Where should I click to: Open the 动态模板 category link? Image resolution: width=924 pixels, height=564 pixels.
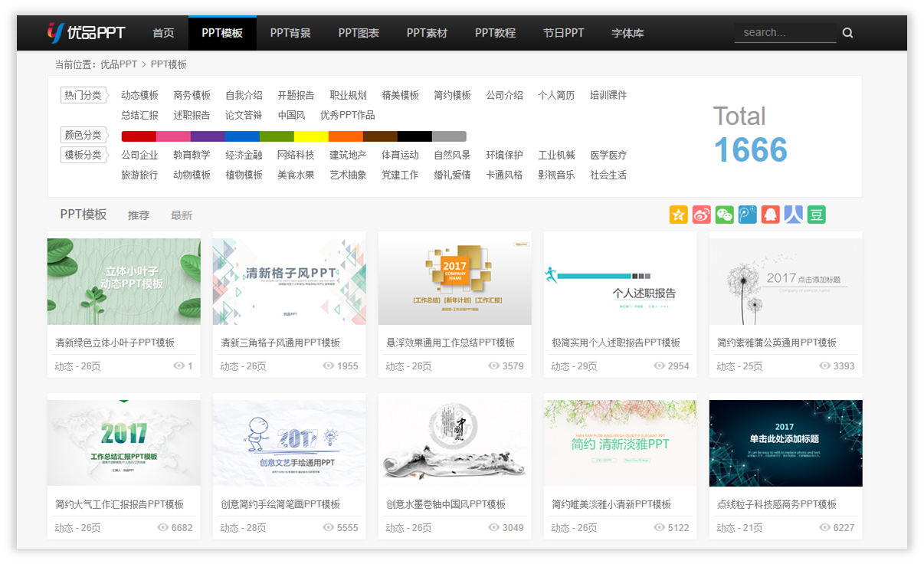pyautogui.click(x=139, y=95)
